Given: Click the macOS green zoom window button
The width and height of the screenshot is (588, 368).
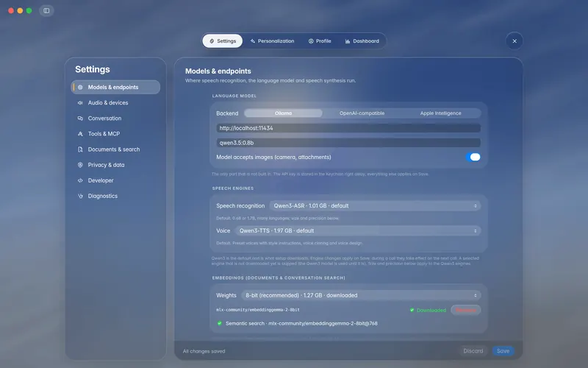Looking at the screenshot, I should (x=29, y=10).
